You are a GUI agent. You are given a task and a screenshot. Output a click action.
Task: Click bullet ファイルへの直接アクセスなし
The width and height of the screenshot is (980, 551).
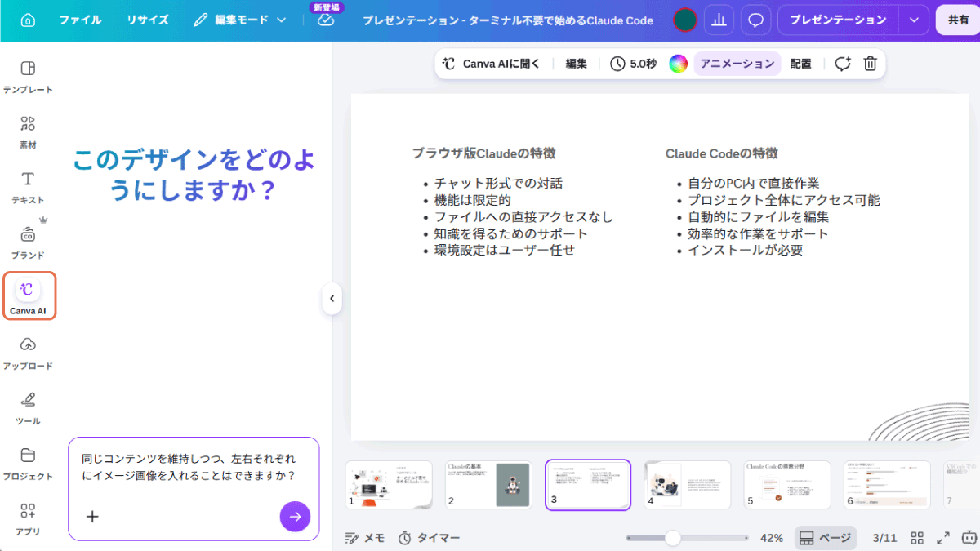pyautogui.click(x=523, y=216)
